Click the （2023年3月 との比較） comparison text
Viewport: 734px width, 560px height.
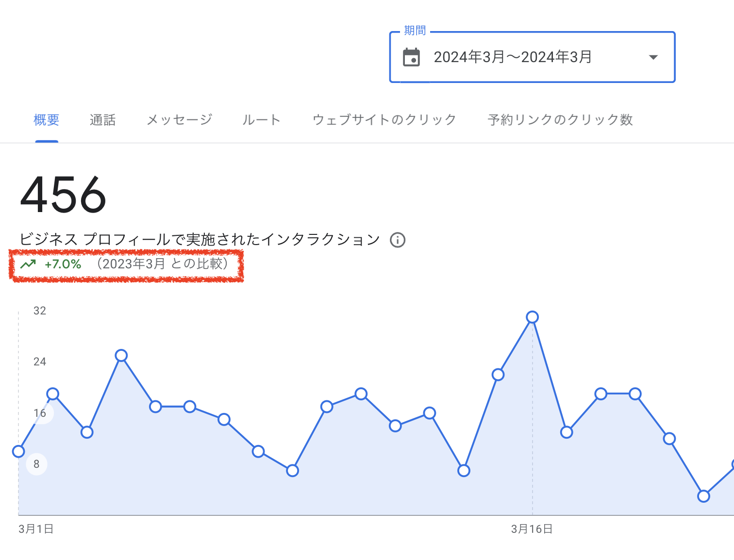pos(163,264)
